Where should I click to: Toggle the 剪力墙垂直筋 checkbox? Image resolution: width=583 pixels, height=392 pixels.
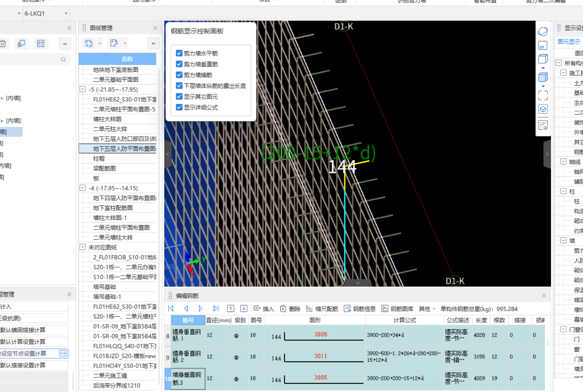coord(179,64)
